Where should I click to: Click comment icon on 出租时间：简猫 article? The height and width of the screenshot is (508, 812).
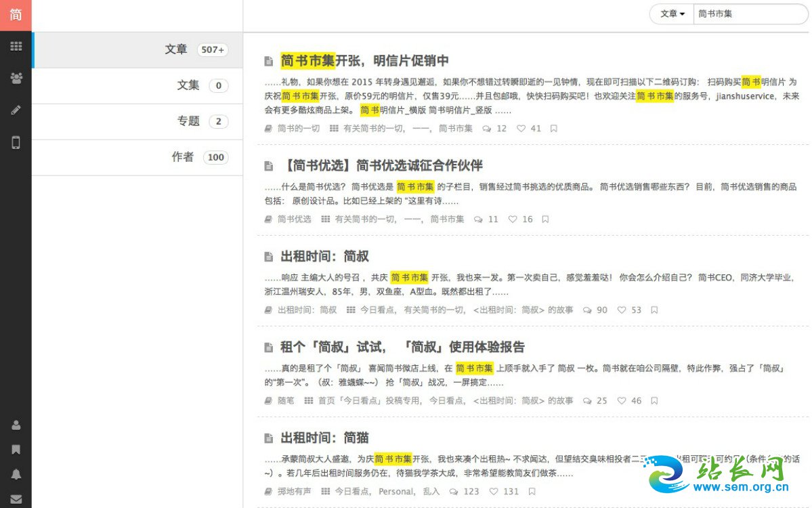pos(454,492)
